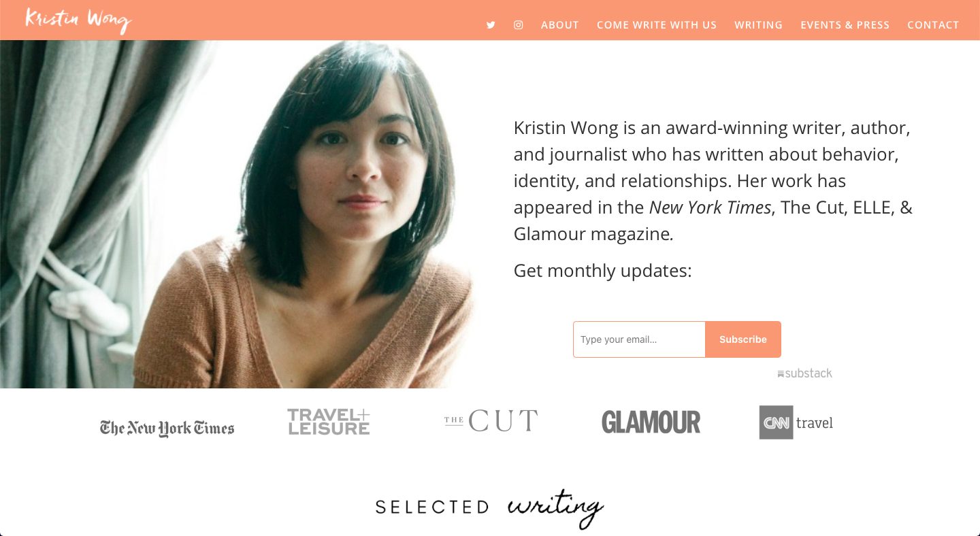Open the Twitter icon link

tap(491, 25)
